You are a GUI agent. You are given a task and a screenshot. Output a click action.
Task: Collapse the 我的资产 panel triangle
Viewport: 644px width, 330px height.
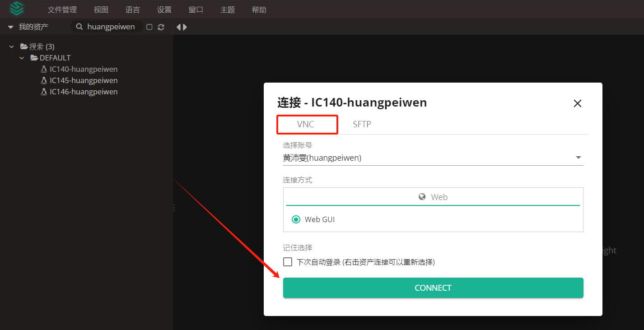(x=11, y=27)
